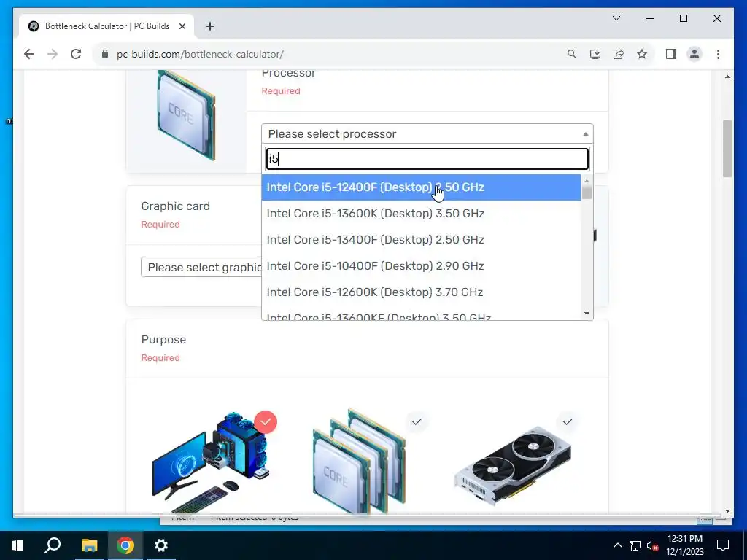
Task: Select the general tasks purpose checkmark
Action: pyautogui.click(x=266, y=422)
